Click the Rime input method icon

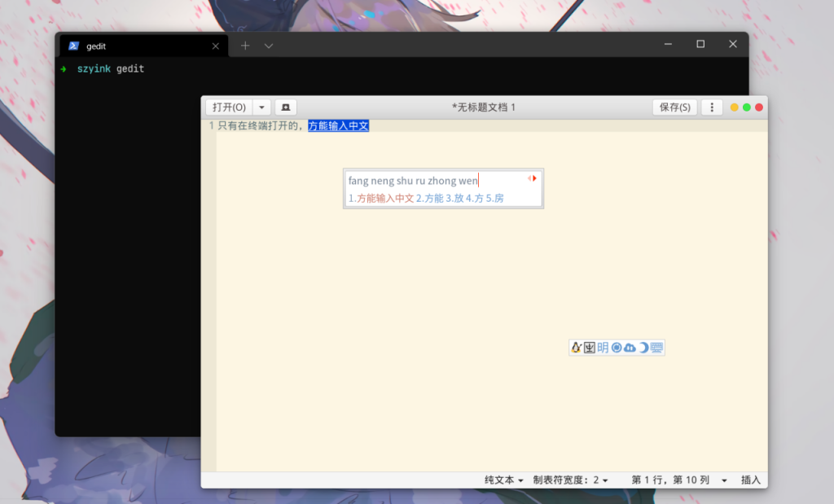pos(590,348)
